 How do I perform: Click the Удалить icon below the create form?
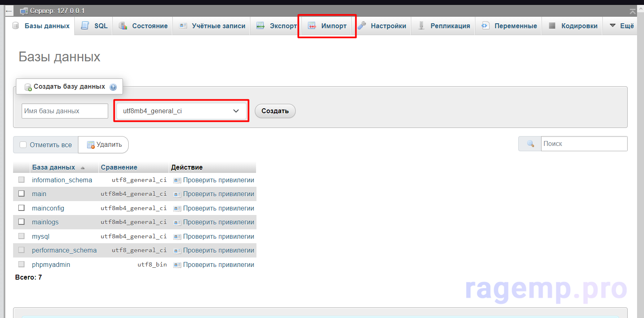(x=91, y=145)
